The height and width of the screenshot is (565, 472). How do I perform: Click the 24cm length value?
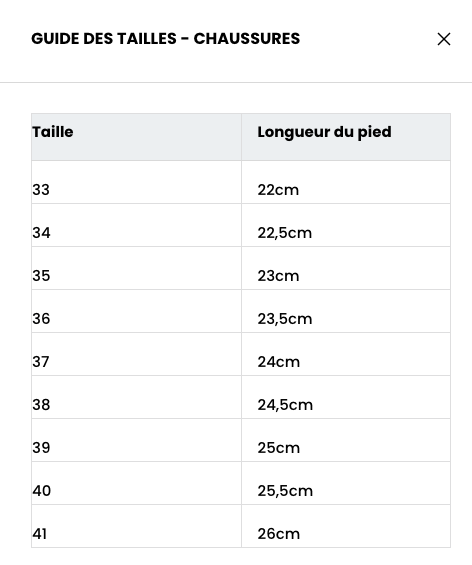[x=279, y=362]
